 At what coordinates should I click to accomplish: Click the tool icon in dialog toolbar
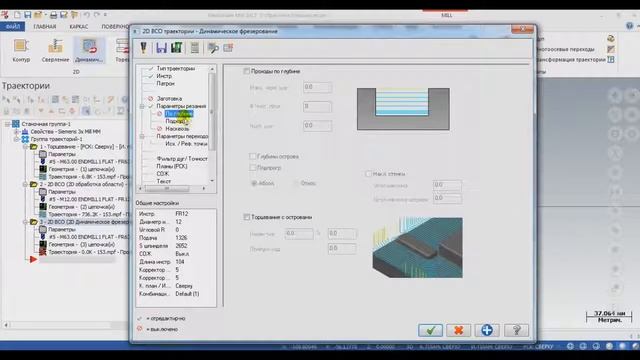(x=143, y=48)
